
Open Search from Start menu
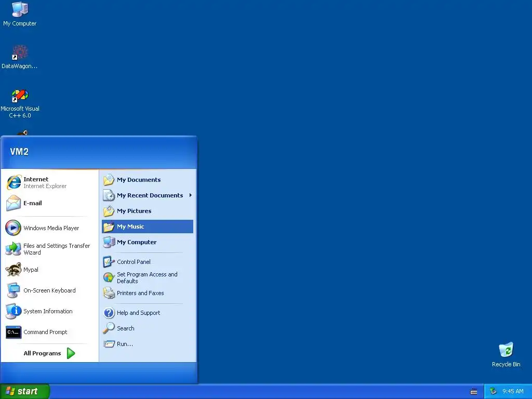point(148,328)
